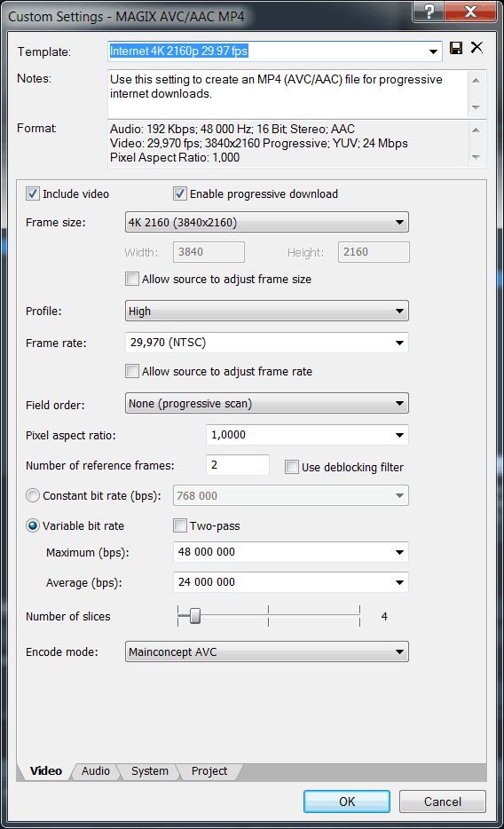Open the help question mark button
Viewport: 504px width, 829px height.
click(x=429, y=12)
